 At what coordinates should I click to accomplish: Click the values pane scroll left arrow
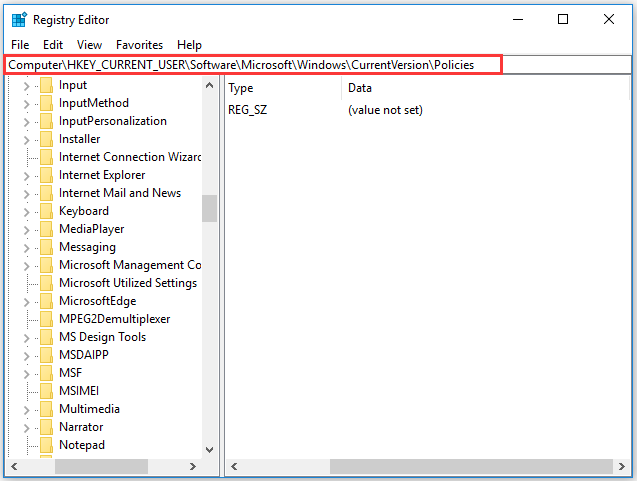[x=234, y=466]
